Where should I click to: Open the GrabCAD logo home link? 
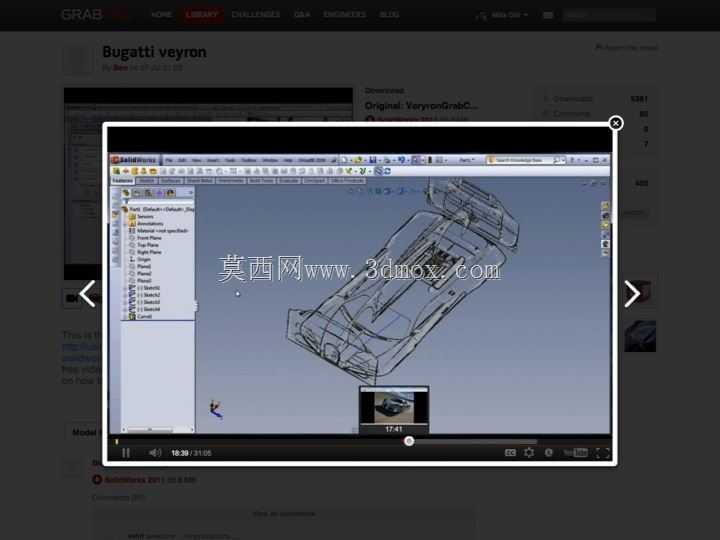pyautogui.click(x=96, y=15)
